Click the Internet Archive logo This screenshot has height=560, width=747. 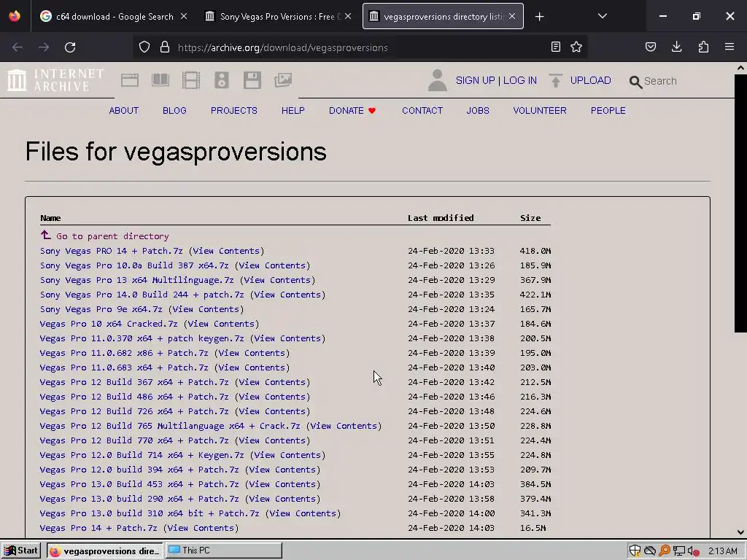tap(55, 80)
